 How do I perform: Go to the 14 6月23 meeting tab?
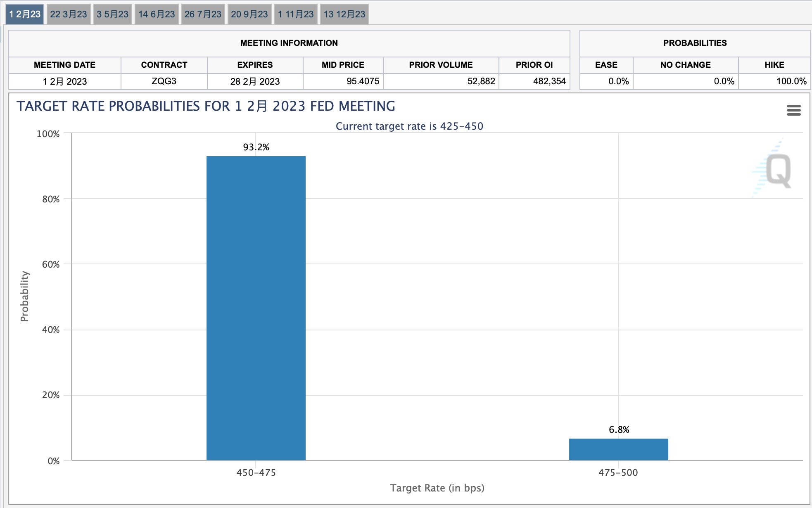tap(157, 14)
